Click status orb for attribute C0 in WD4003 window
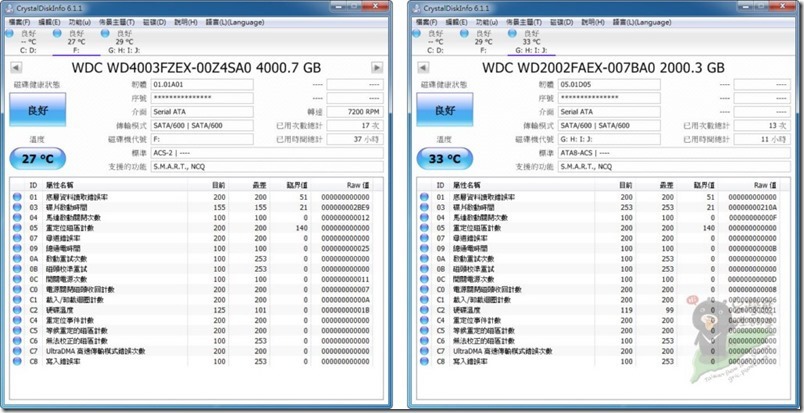 coord(17,289)
